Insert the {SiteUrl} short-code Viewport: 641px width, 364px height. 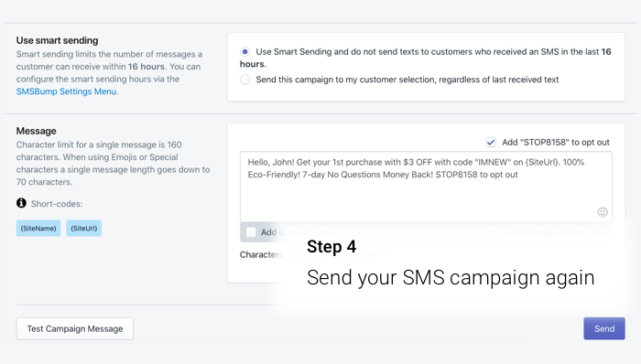click(x=84, y=228)
